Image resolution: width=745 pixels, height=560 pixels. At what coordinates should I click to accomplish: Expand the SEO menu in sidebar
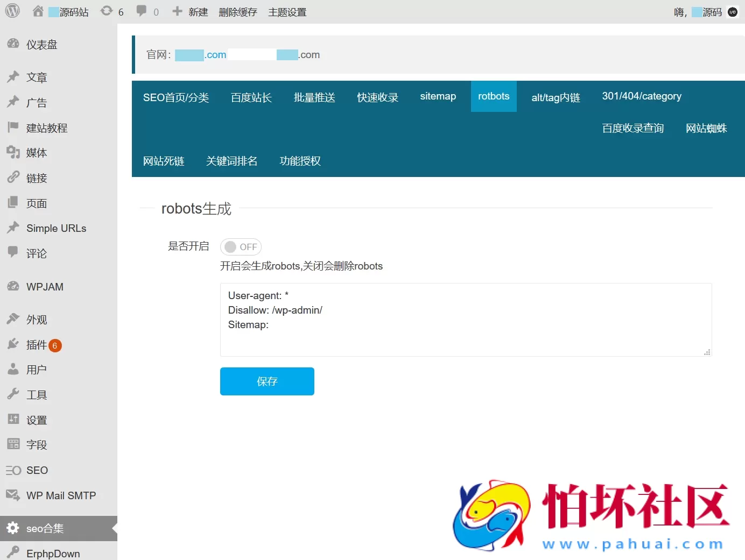tap(12, 470)
